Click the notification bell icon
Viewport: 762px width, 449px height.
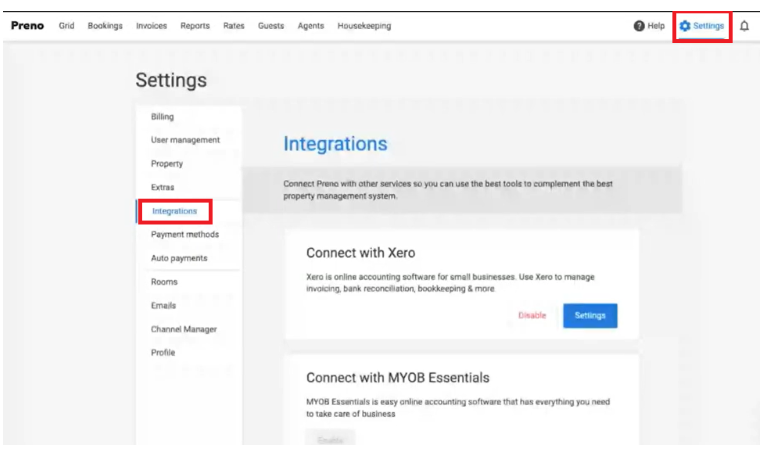(744, 26)
